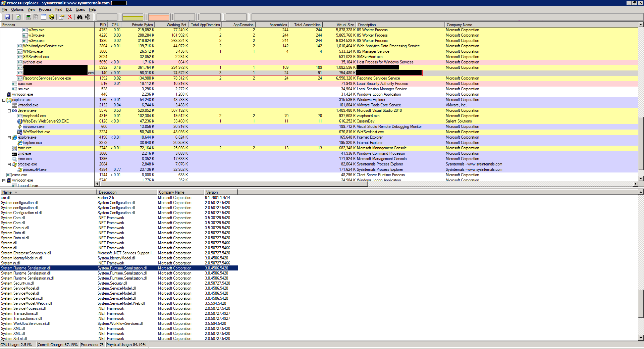Toggle the Show Lower Pane toolbar icon
Viewport: 644px width, 349px height.
pyautogui.click(x=44, y=17)
